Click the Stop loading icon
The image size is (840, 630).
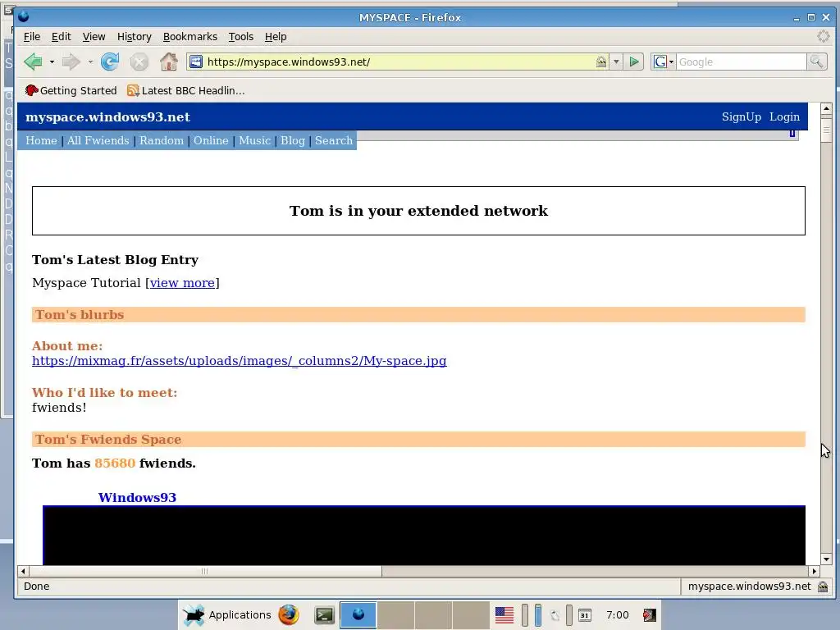pyautogui.click(x=139, y=62)
